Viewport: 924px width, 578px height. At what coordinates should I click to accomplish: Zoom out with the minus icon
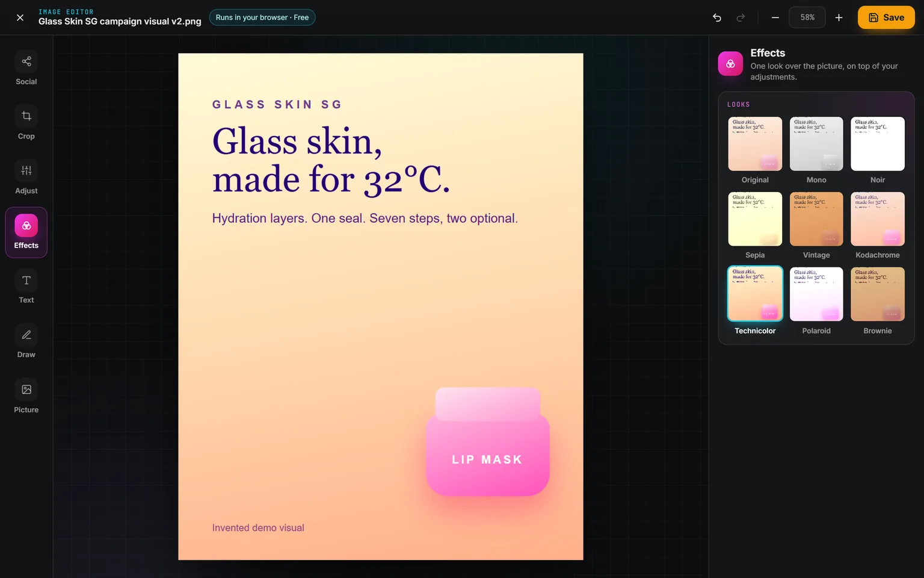[x=775, y=17]
